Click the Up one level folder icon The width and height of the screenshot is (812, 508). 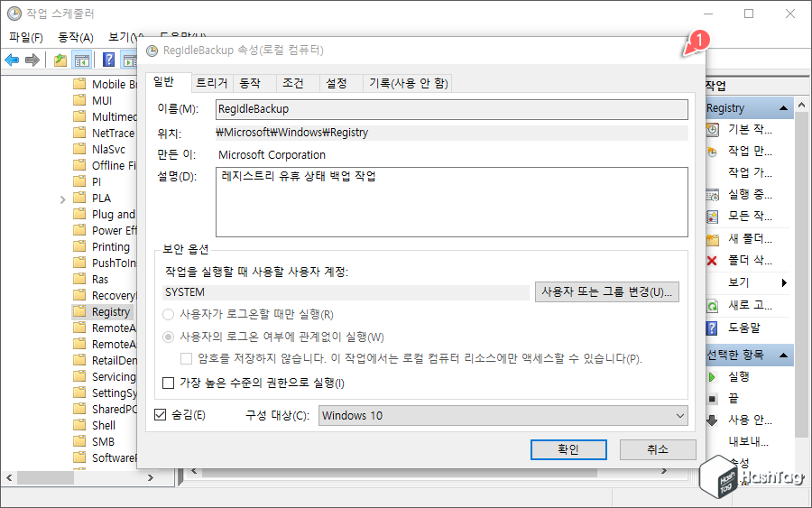pyautogui.click(x=60, y=60)
